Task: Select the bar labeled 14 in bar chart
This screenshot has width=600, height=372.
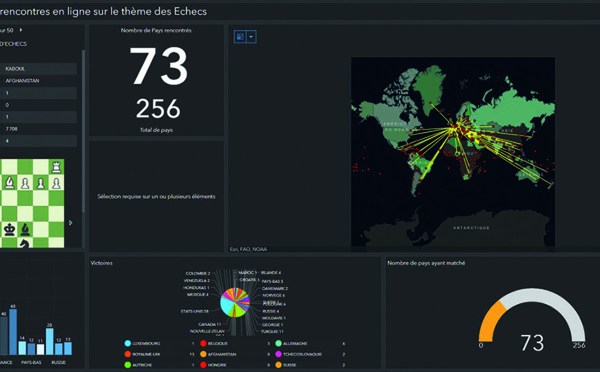Action: point(22,348)
